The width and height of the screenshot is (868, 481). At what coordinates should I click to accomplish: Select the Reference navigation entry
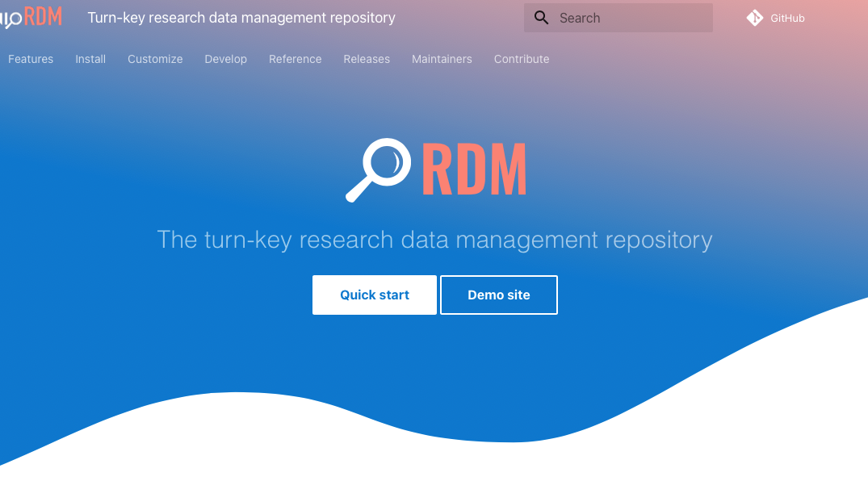[295, 59]
